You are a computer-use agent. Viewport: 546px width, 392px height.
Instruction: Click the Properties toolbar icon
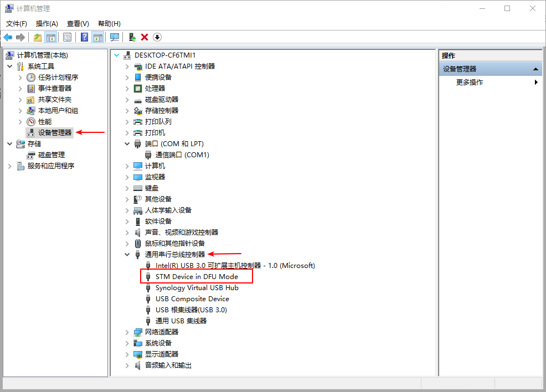click(x=67, y=37)
